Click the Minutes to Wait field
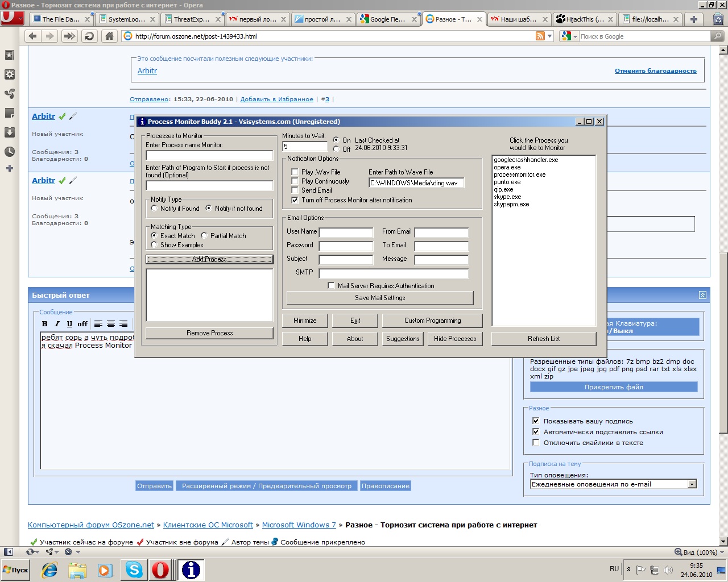The image size is (728, 582). tap(305, 147)
